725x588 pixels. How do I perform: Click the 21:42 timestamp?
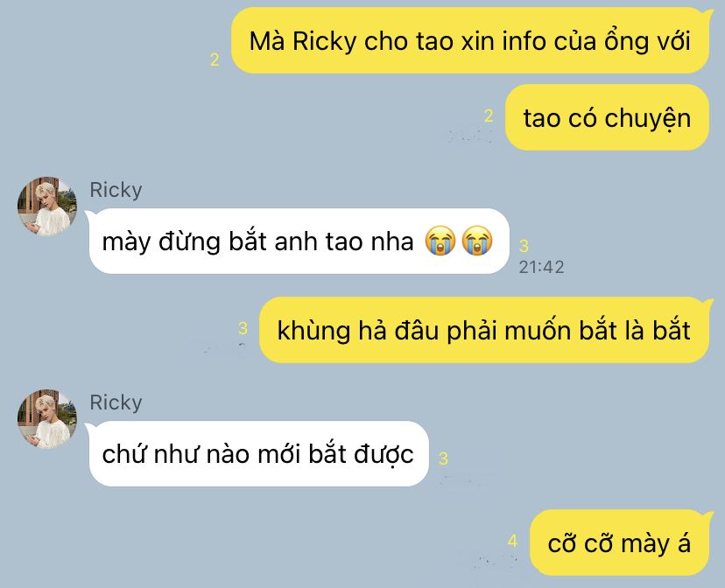pyautogui.click(x=541, y=267)
